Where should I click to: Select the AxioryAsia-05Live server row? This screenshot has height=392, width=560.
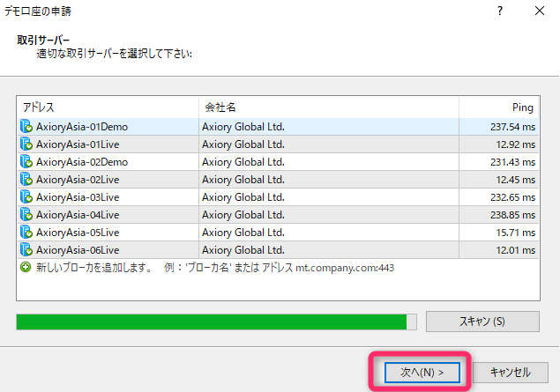point(278,233)
